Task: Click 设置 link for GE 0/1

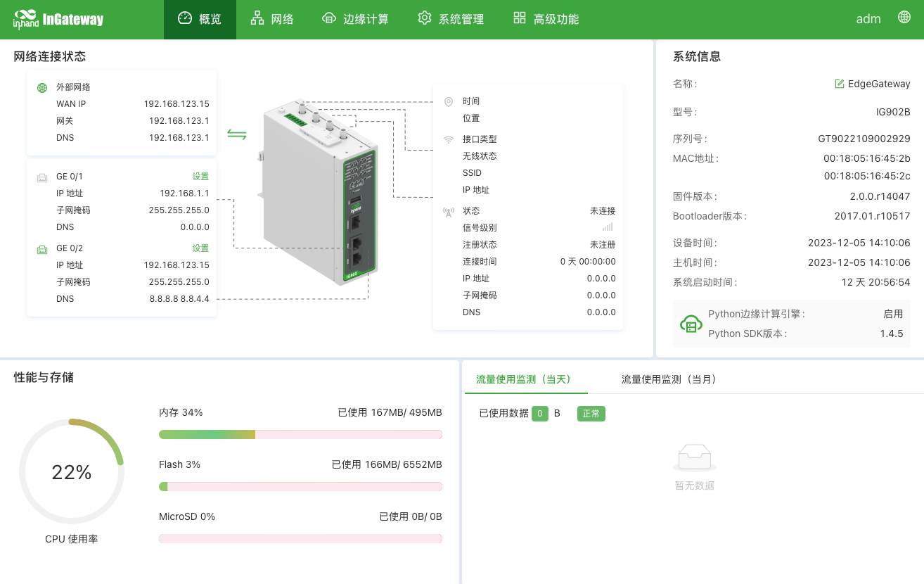Action: 200,177
